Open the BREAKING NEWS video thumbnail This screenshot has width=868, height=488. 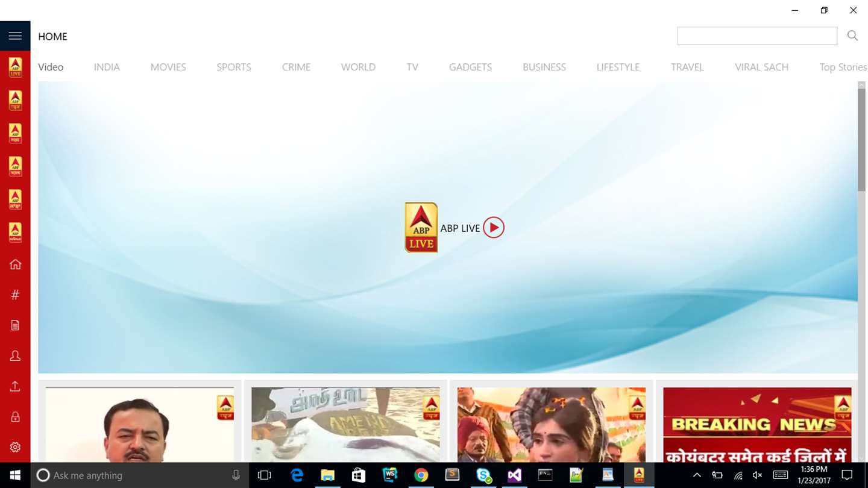click(x=757, y=425)
